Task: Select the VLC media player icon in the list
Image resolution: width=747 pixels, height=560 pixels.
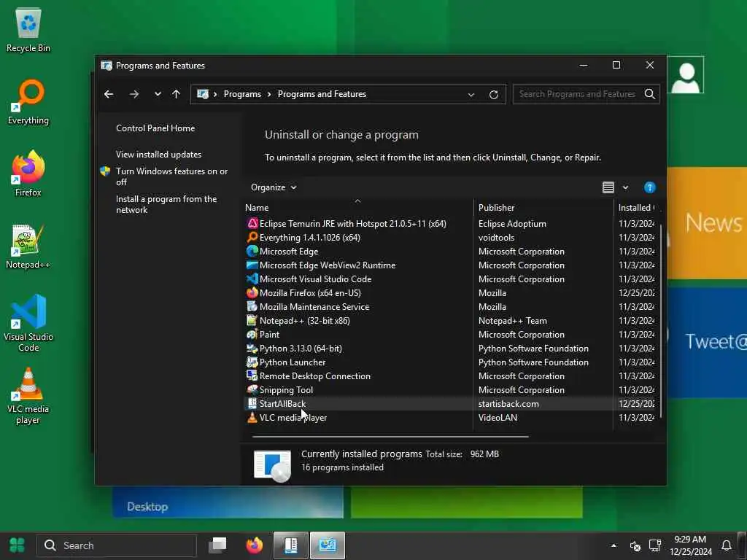Action: click(252, 417)
